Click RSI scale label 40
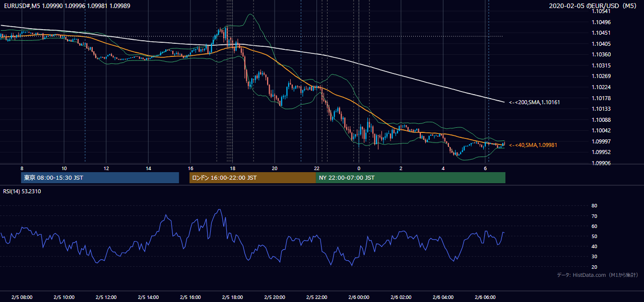 point(595,246)
